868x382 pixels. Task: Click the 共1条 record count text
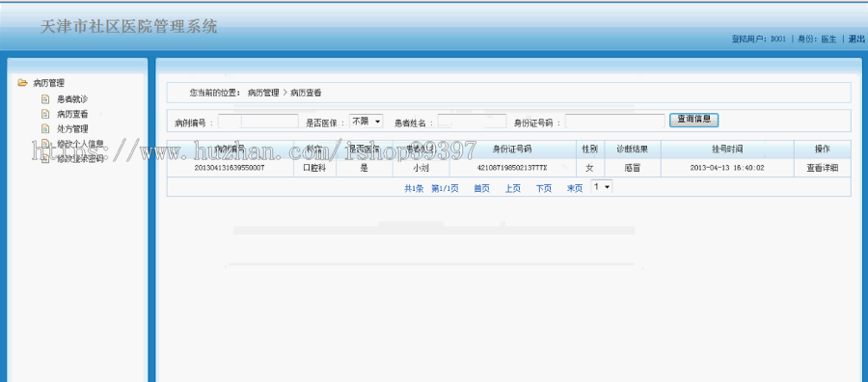(x=414, y=188)
